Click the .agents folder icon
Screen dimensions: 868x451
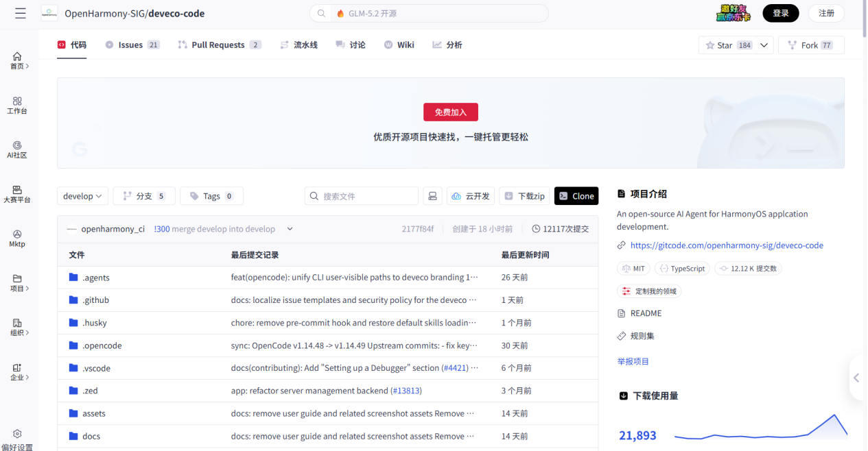pyautogui.click(x=73, y=278)
